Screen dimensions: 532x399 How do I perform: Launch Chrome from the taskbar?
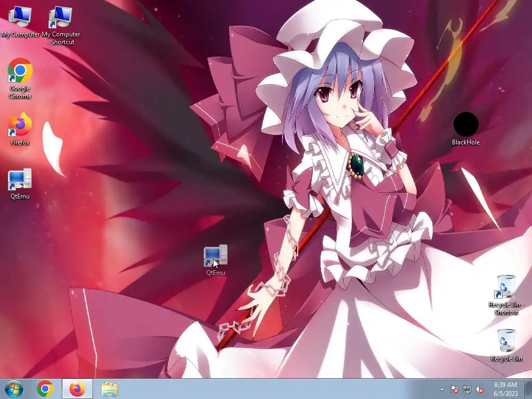pos(45,389)
